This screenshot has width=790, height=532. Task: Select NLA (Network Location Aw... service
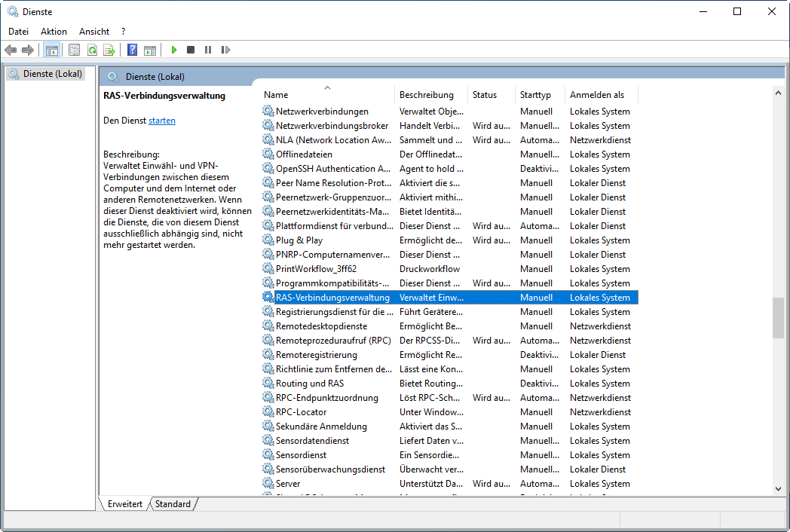[333, 140]
